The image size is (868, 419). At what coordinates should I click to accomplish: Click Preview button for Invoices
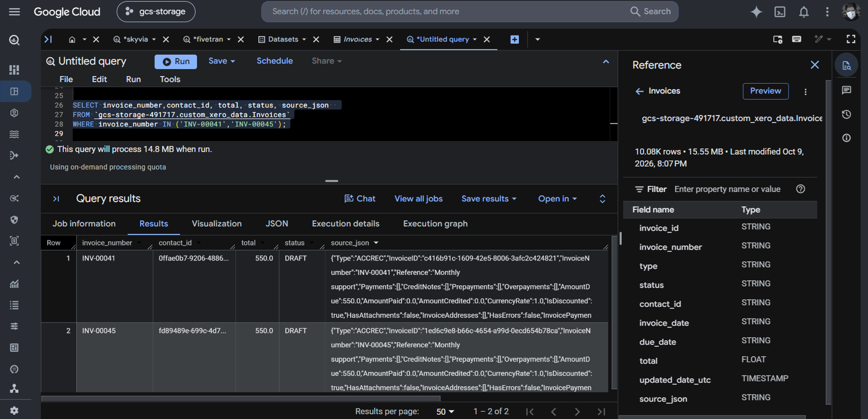coord(765,91)
